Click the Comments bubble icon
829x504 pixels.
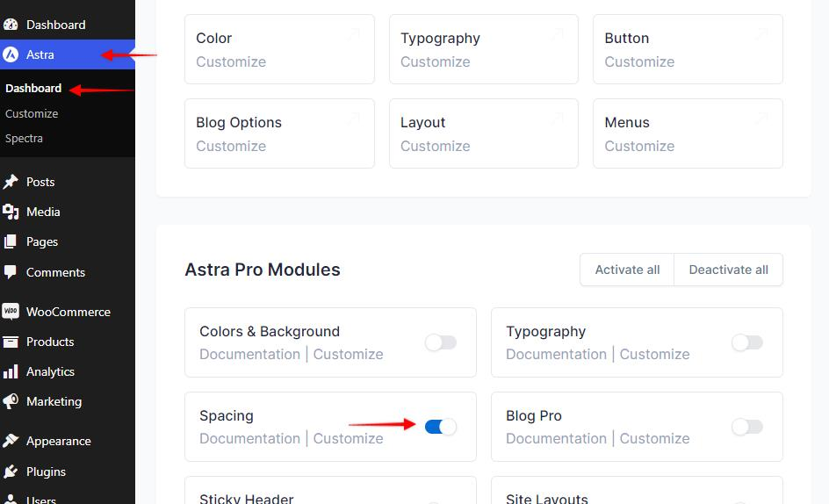coord(11,272)
